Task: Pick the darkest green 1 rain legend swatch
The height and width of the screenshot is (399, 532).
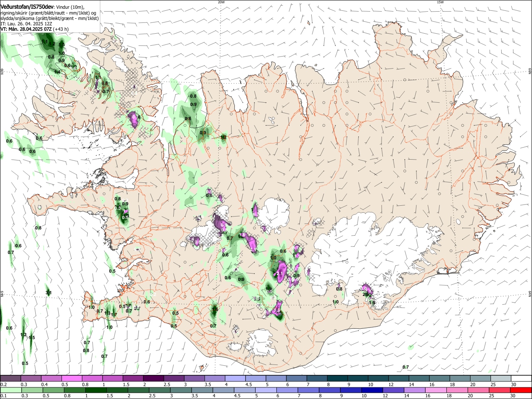Action: pos(96,390)
